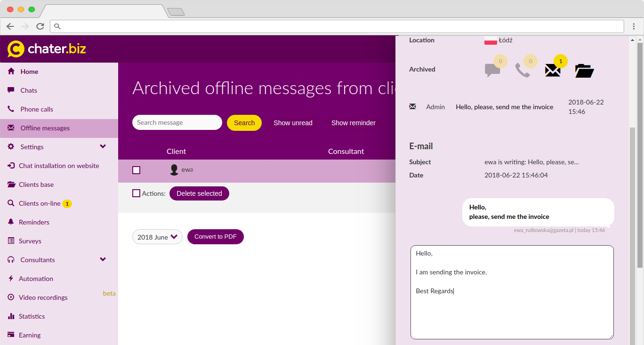Click the date 2018-06-22 15:46:04
The width and height of the screenshot is (644, 345).
[x=516, y=175]
